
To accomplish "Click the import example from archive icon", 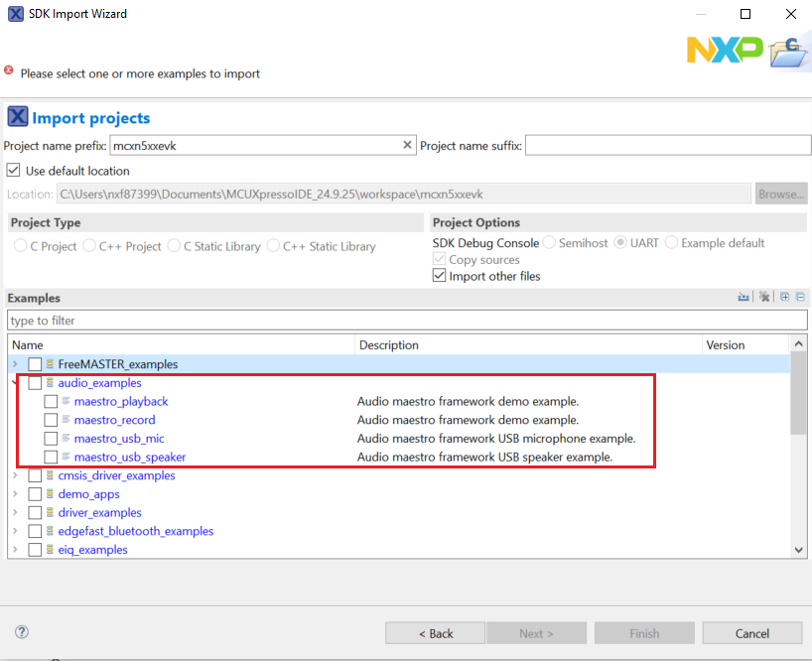I will (744, 296).
